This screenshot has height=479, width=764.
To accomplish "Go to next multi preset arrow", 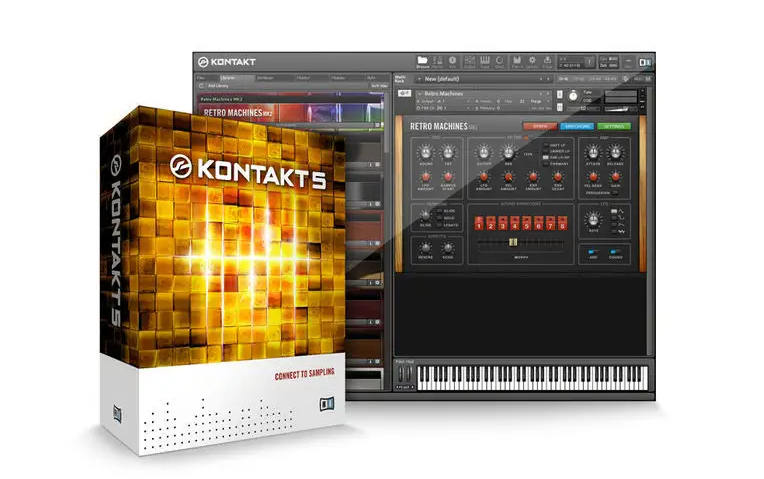I will coord(548,79).
